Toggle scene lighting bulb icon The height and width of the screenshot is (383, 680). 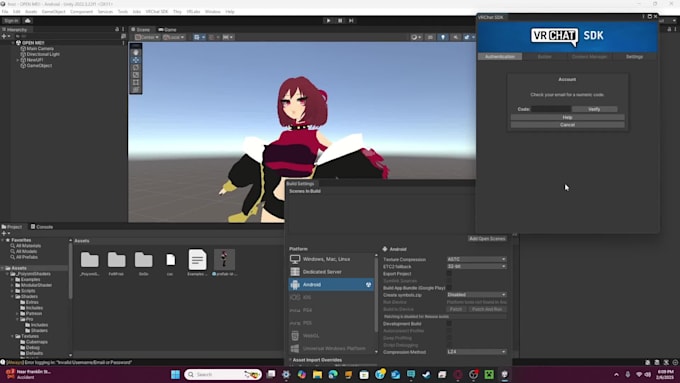[443, 37]
